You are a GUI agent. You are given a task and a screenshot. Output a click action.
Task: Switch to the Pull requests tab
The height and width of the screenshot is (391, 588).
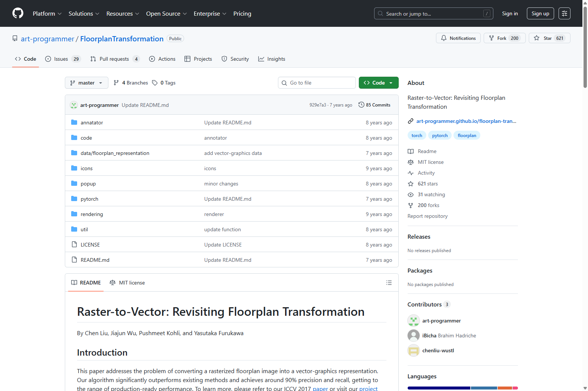[x=115, y=59]
